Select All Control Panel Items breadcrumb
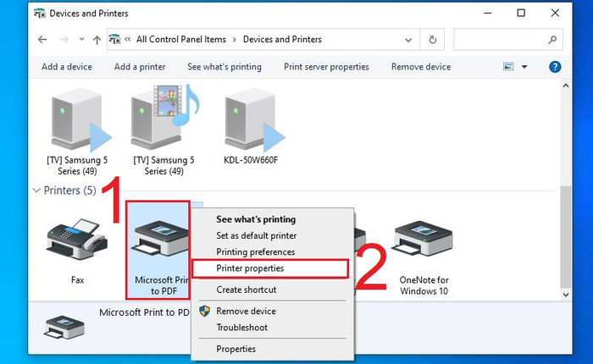593x364 pixels. (180, 39)
